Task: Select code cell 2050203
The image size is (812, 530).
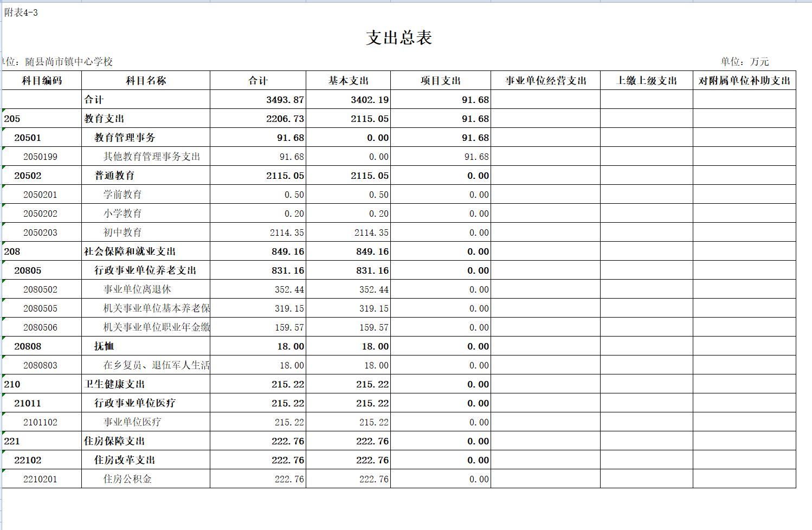Action: [42, 232]
